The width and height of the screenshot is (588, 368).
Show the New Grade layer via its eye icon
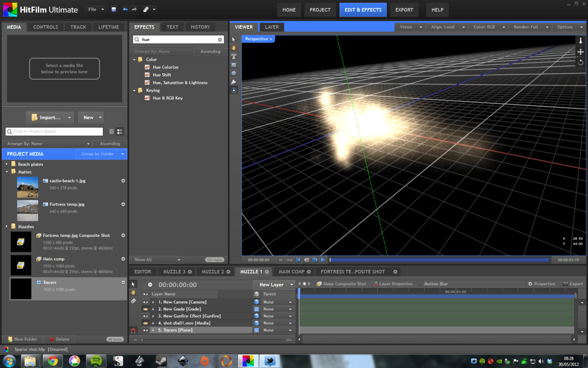145,309
